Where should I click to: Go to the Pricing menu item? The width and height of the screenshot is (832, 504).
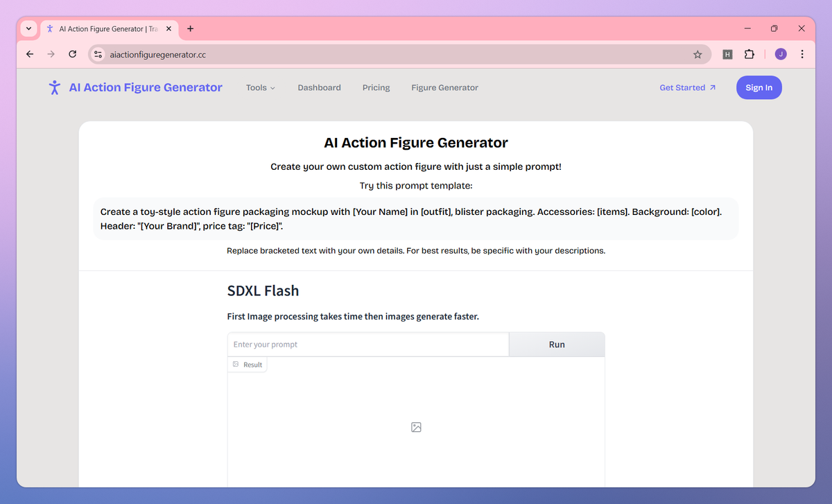376,87
